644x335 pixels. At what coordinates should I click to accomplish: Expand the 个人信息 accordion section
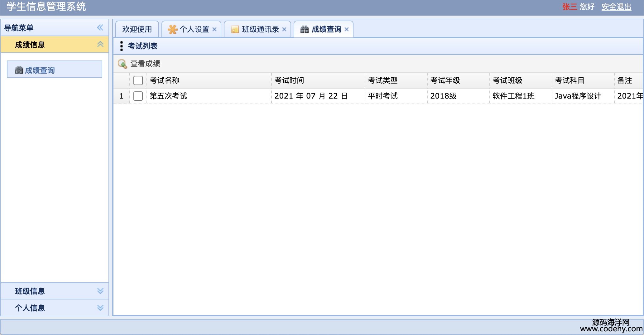pos(100,308)
